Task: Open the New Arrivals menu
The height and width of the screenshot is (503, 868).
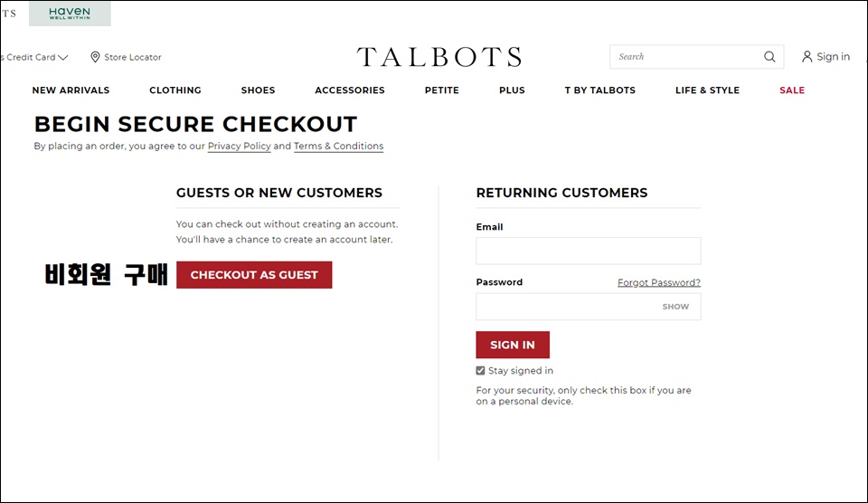Action: pos(71,90)
